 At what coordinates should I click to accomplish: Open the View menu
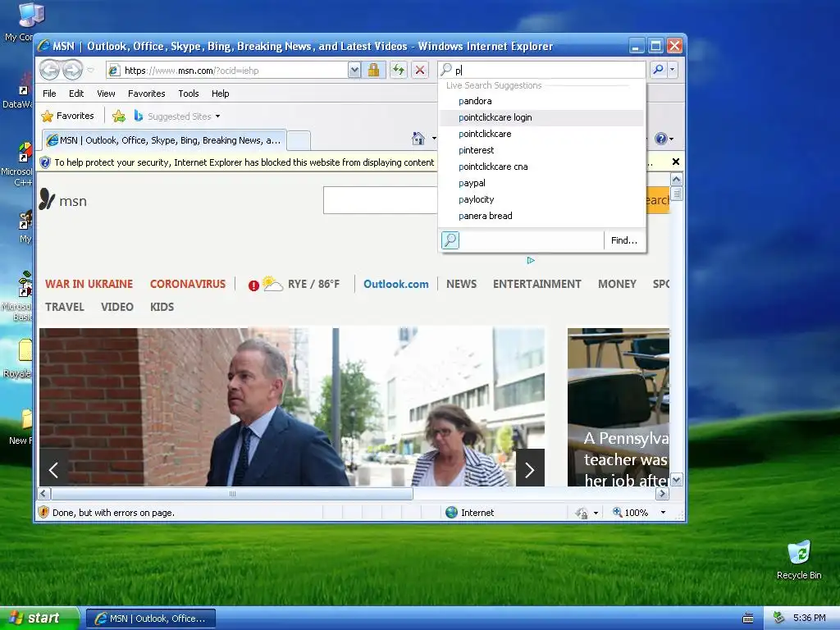(106, 94)
